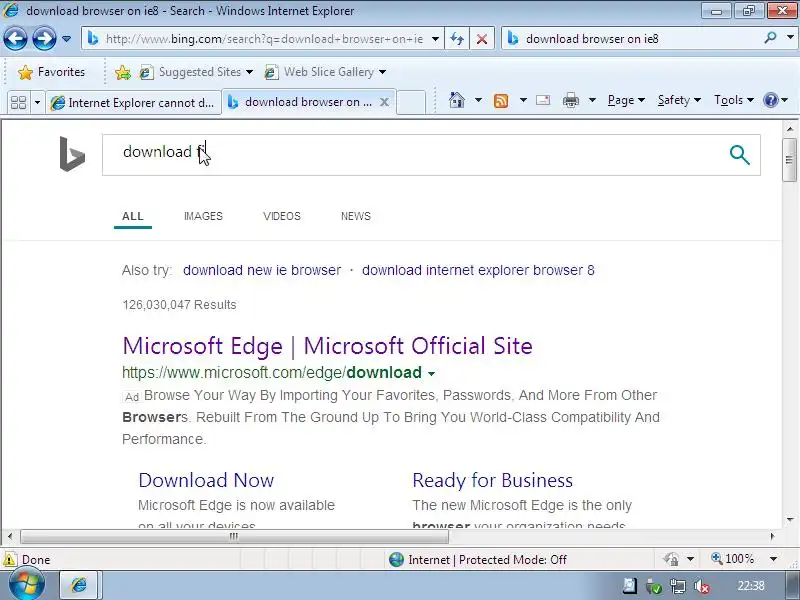
Task: Switch to VIDEOS results
Action: pyautogui.click(x=282, y=216)
